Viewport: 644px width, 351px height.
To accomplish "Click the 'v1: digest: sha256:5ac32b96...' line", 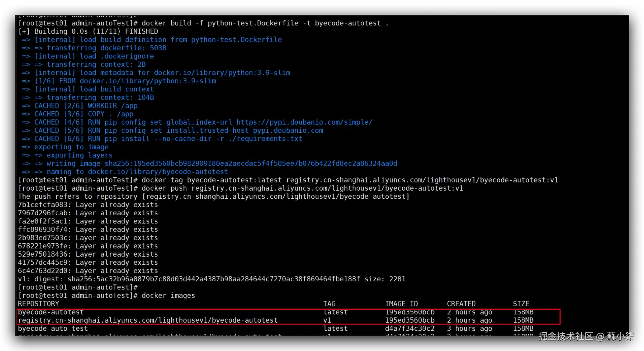I will tap(212, 279).
